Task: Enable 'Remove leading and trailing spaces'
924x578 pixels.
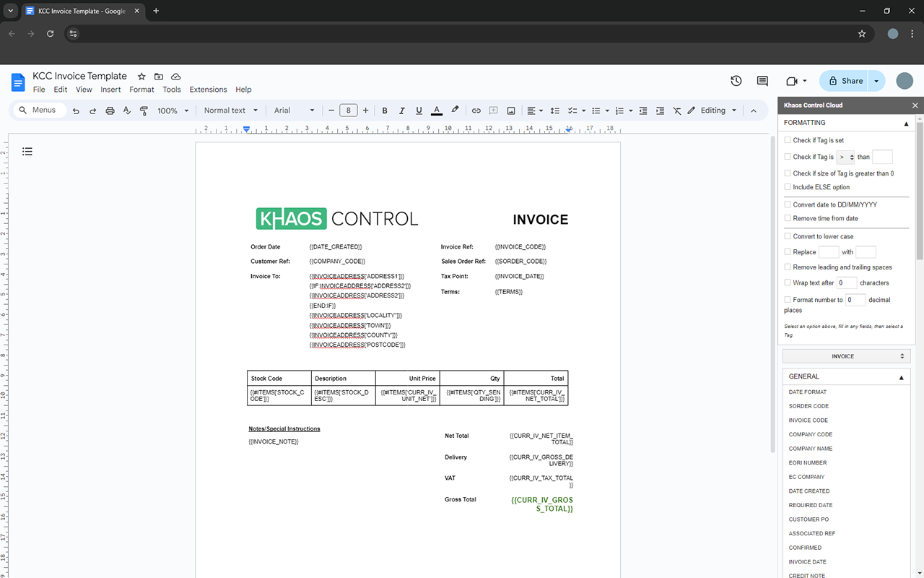Action: click(x=788, y=267)
